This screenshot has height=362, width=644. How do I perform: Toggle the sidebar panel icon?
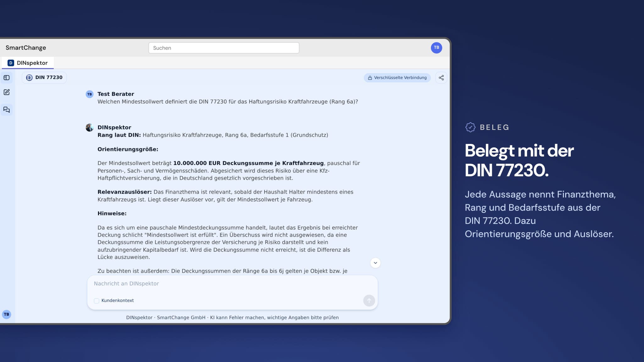7,78
